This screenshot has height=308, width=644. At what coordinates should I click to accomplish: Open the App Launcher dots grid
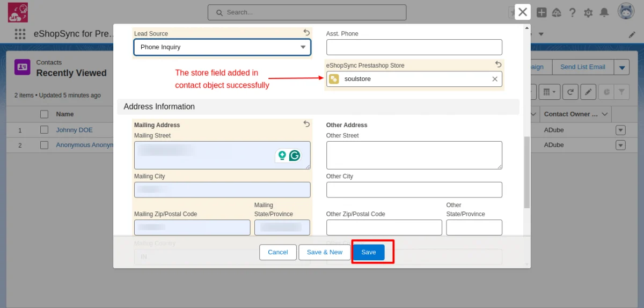20,34
